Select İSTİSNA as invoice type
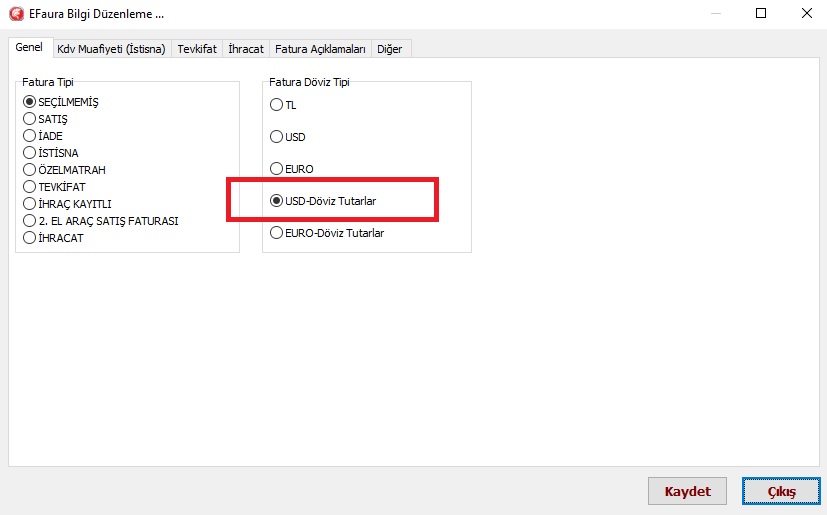827x515 pixels. coord(30,153)
